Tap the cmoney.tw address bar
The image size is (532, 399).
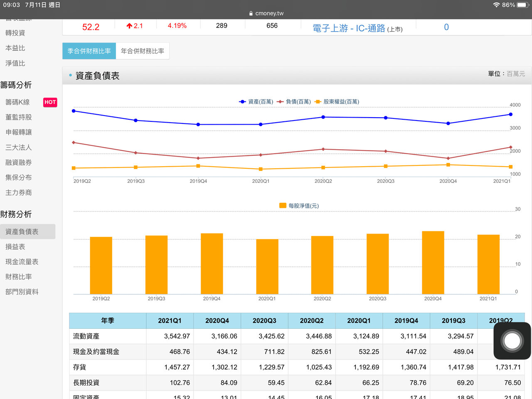266,13
